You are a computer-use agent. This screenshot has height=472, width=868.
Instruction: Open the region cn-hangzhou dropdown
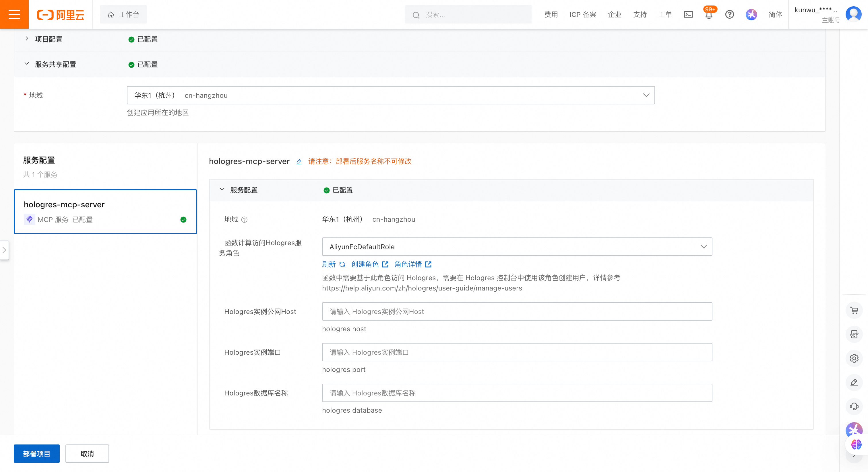[x=391, y=95]
